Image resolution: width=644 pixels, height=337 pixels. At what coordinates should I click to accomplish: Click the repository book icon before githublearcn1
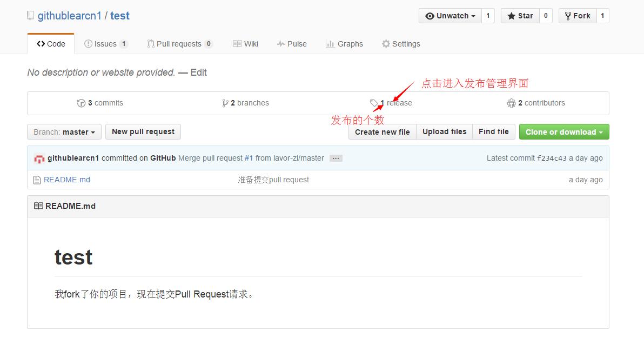coord(30,16)
